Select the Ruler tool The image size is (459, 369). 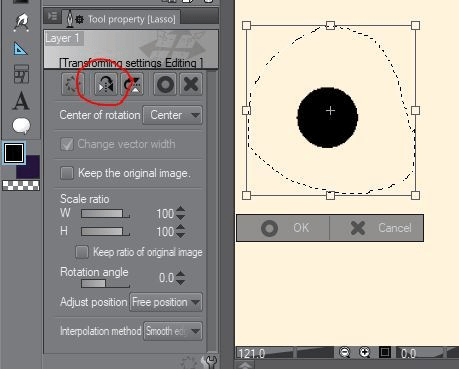tap(21, 49)
